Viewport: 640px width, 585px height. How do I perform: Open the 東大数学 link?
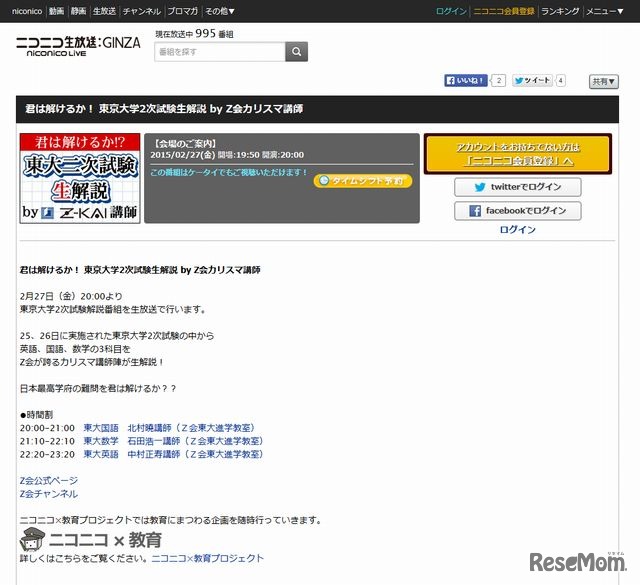click(x=101, y=441)
